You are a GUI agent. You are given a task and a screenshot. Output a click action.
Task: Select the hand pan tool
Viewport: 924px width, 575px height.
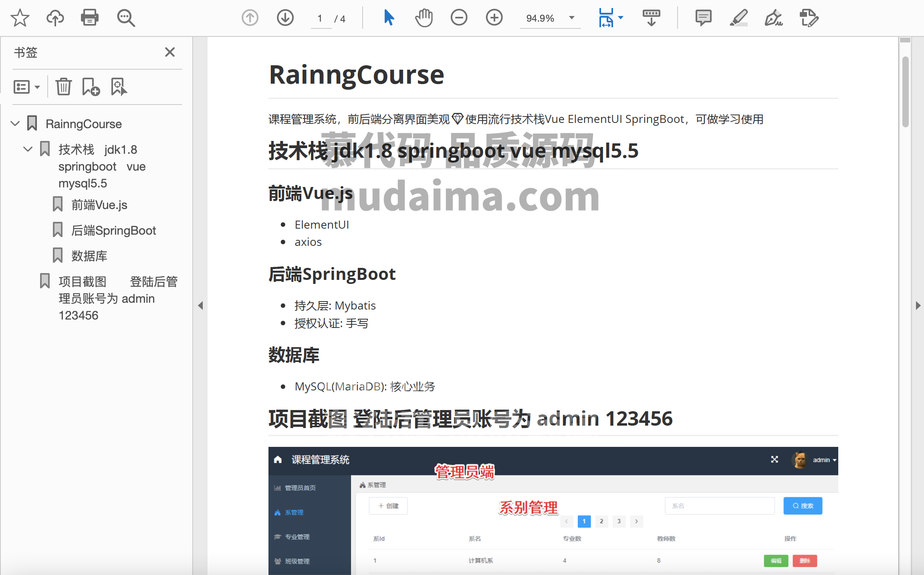(x=424, y=18)
